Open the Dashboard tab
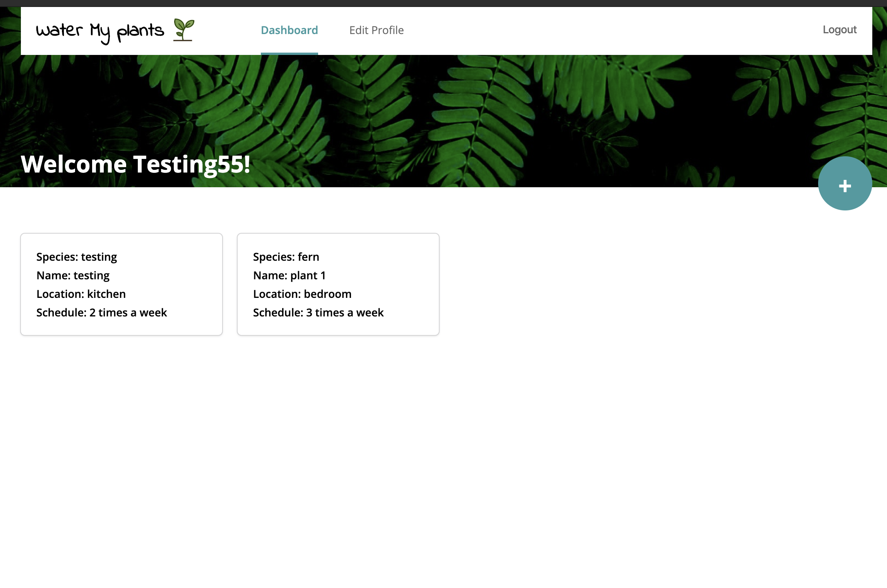887x588 pixels. (289, 30)
